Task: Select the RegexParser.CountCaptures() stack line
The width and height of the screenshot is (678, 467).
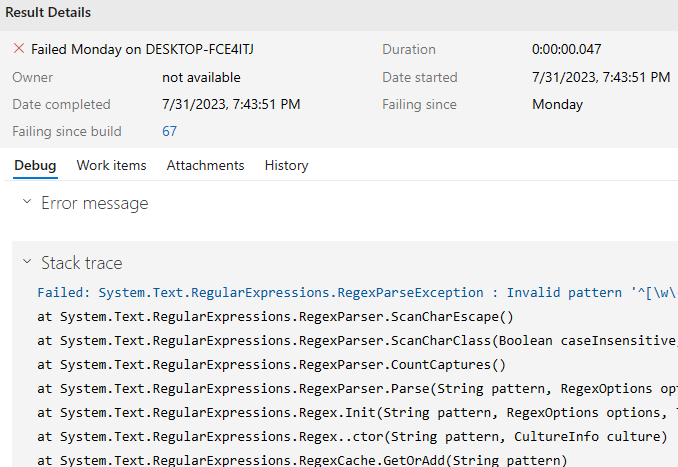Action: [x=272, y=365]
